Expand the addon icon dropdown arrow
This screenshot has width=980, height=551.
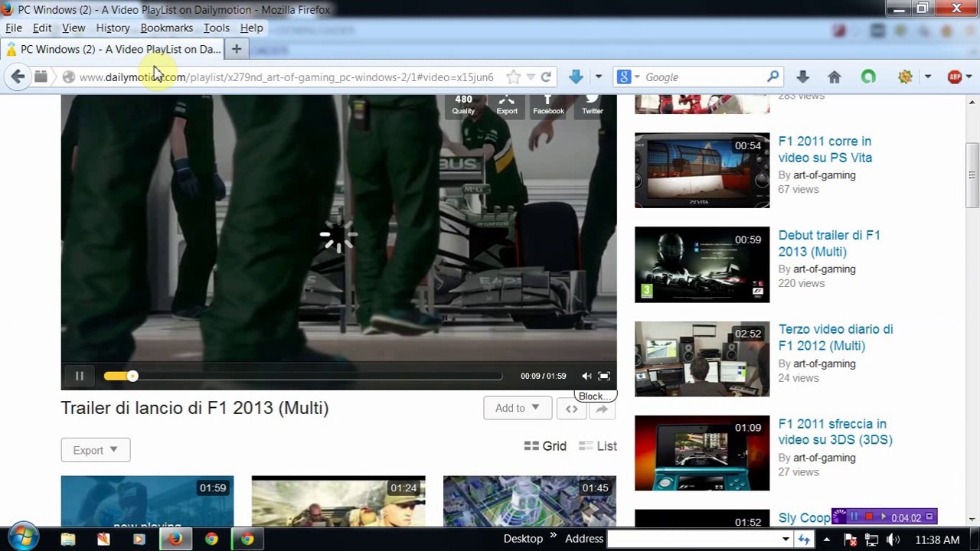click(x=927, y=77)
